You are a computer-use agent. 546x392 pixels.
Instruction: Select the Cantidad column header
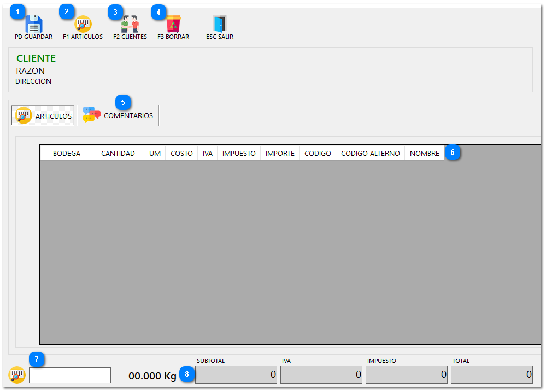(118, 154)
